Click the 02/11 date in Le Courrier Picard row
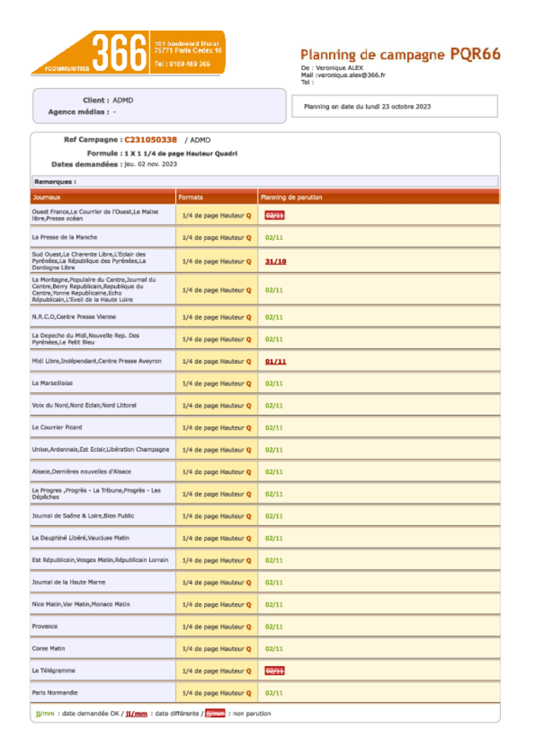Viewport: 535px width, 756px height. click(x=274, y=427)
